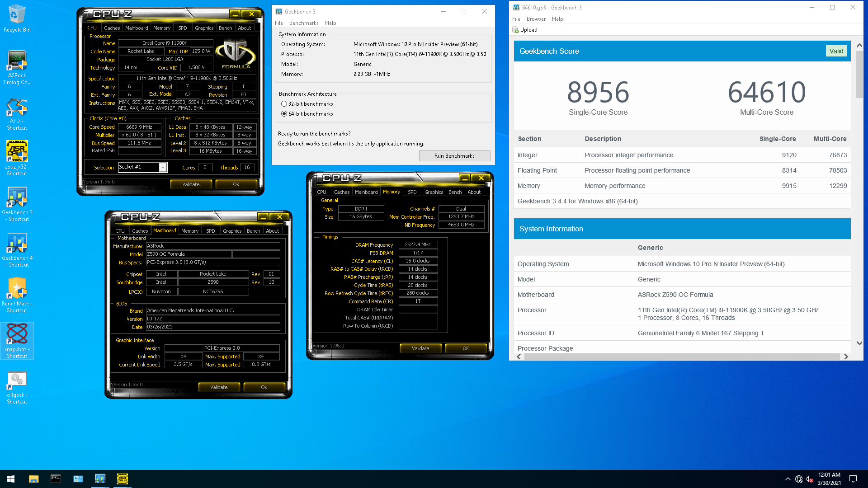Click muted volume icon in system tray

click(x=810, y=479)
